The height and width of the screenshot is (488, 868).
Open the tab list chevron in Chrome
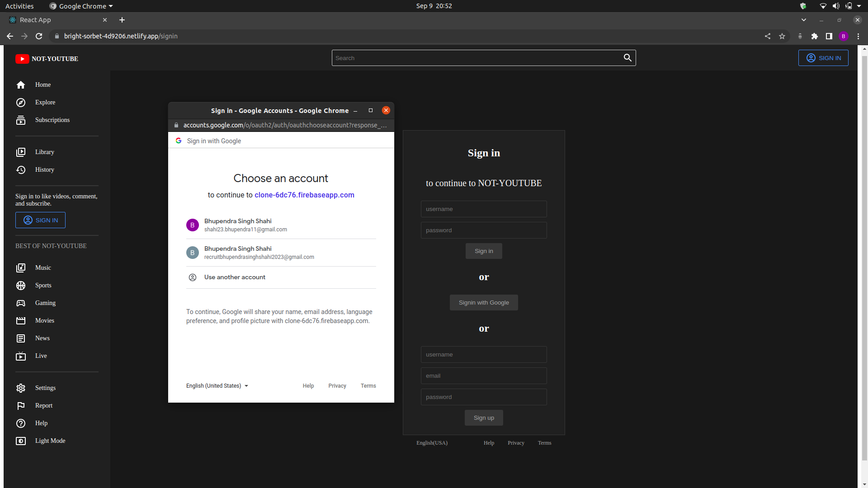804,20
